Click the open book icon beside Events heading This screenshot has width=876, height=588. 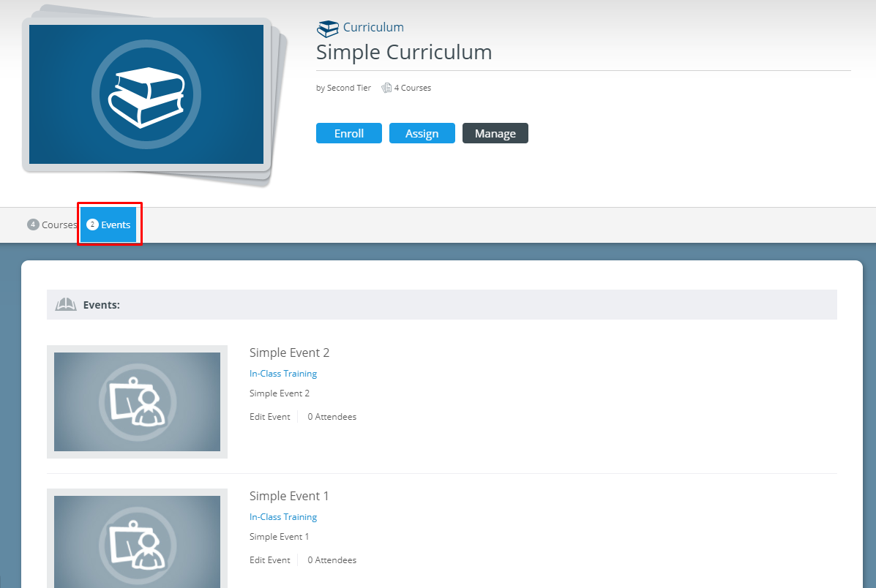[x=66, y=304]
